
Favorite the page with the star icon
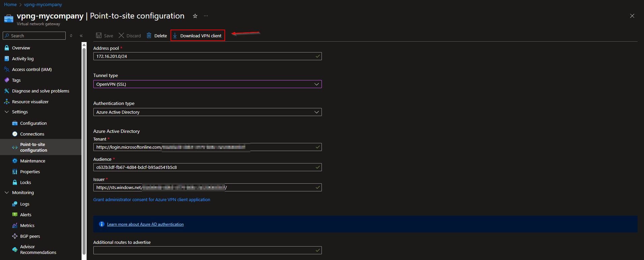(195, 16)
